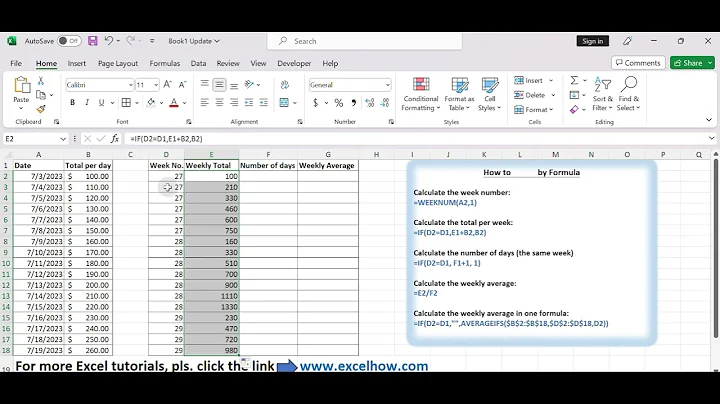Open Sort & Filter

[x=602, y=95]
